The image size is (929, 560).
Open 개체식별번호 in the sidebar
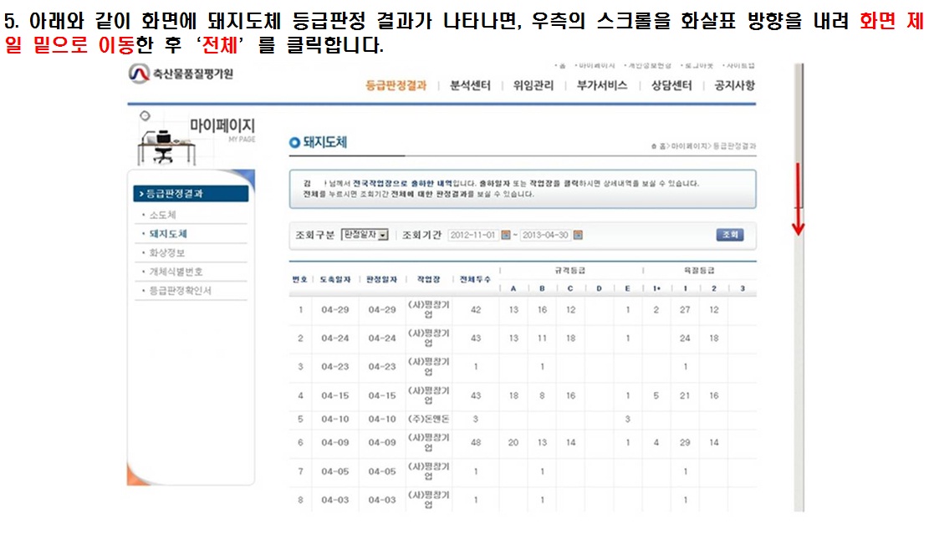pyautogui.click(x=176, y=272)
